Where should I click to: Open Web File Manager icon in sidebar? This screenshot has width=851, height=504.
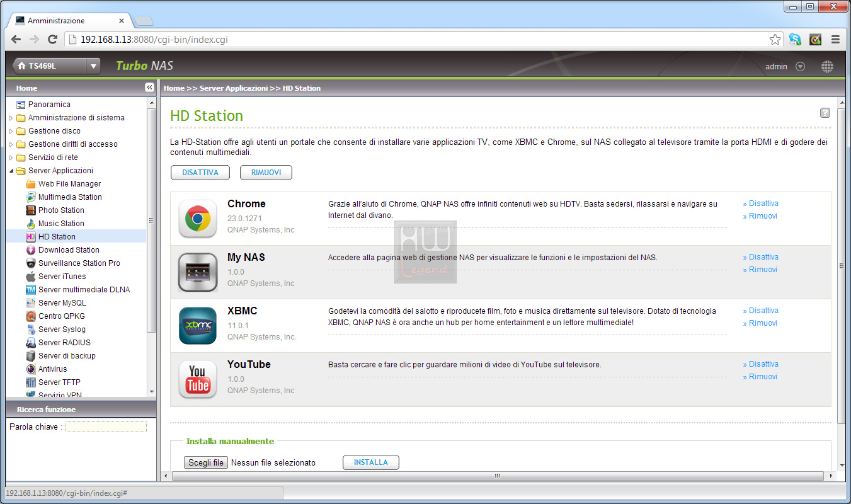pos(31,184)
